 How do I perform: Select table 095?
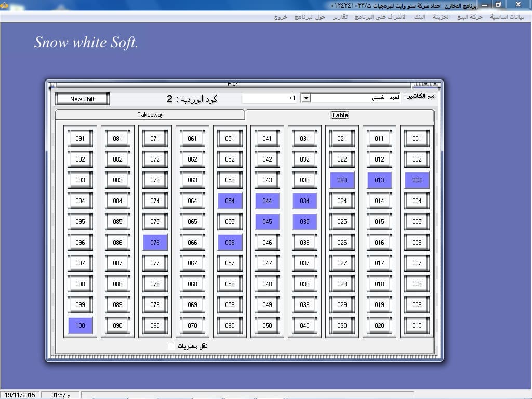(80, 221)
